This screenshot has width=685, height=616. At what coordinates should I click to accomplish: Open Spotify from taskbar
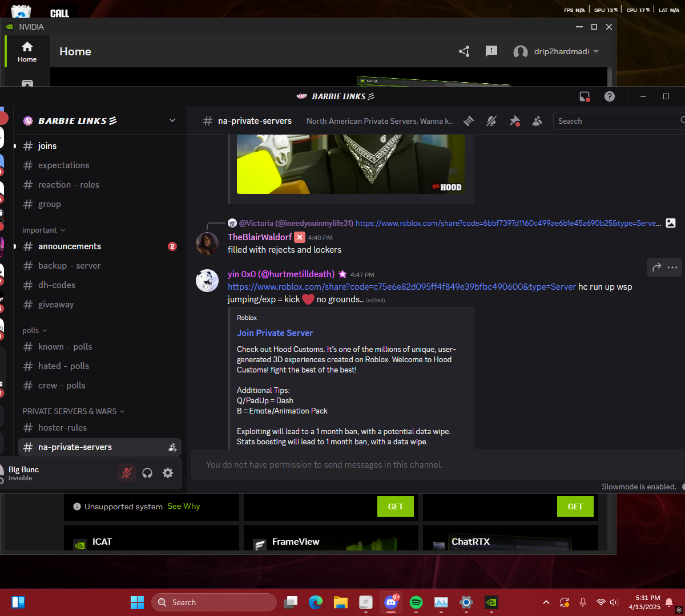point(416,602)
